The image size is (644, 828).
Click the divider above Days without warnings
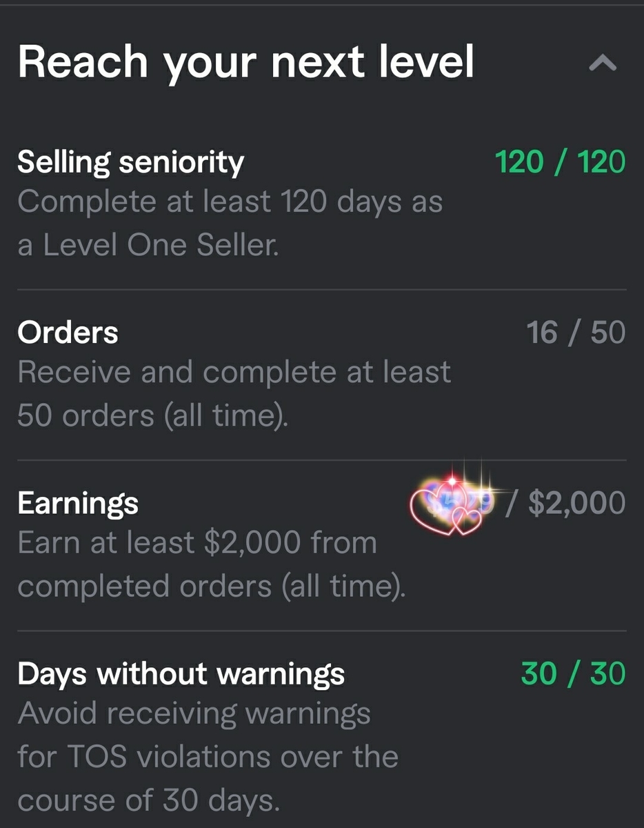click(x=322, y=631)
